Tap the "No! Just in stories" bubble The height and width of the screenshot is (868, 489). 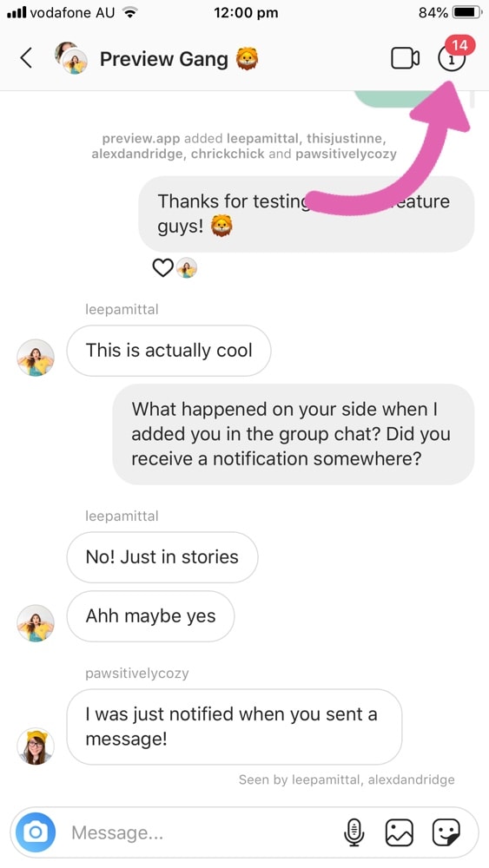(x=162, y=557)
